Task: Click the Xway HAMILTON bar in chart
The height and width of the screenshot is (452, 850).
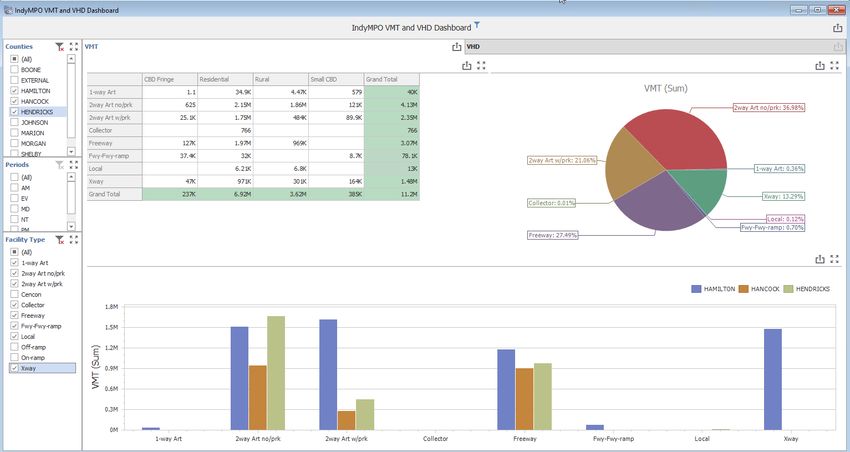Action: click(773, 379)
